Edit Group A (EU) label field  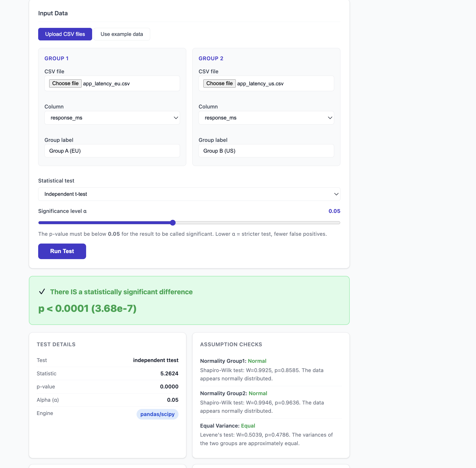(112, 151)
